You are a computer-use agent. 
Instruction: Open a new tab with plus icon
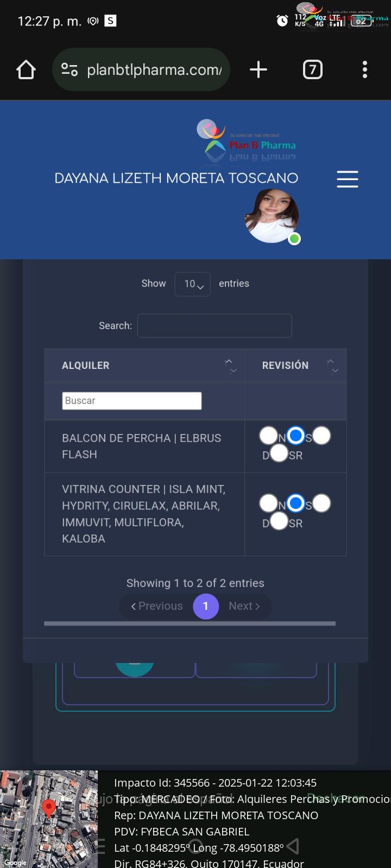[258, 69]
